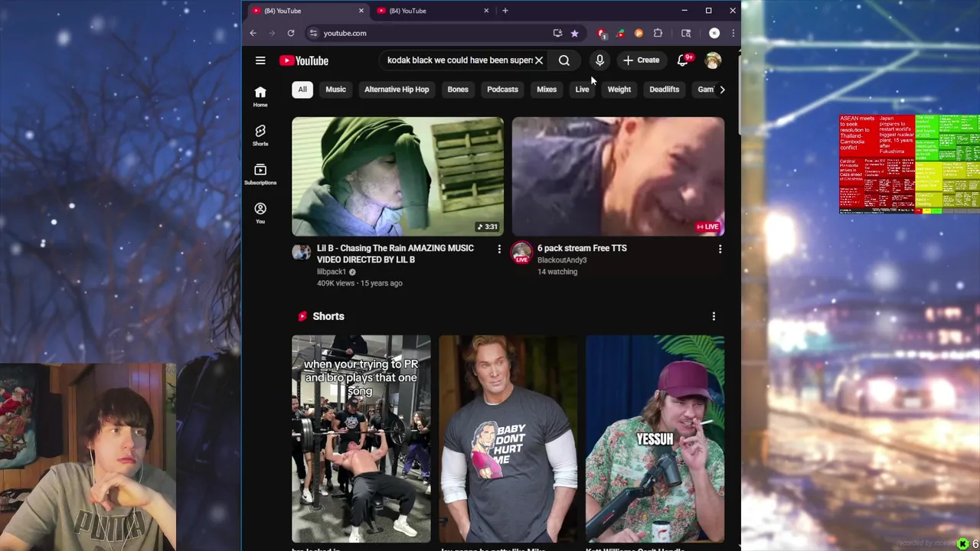Open a new browser tab
Viewport: 980px width, 551px height.
point(505,11)
